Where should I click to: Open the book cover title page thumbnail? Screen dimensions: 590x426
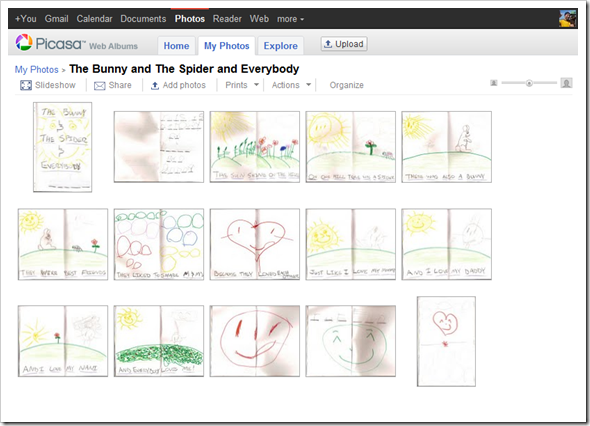(x=62, y=147)
